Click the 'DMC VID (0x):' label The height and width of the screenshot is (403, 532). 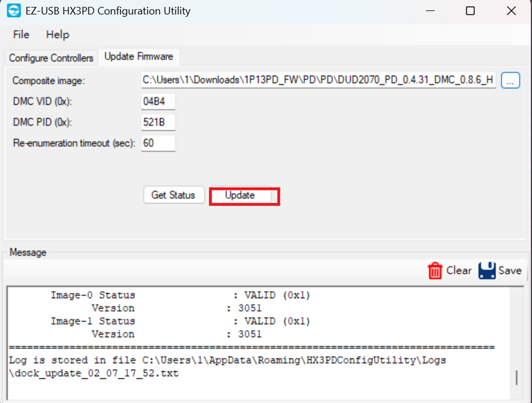(42, 101)
